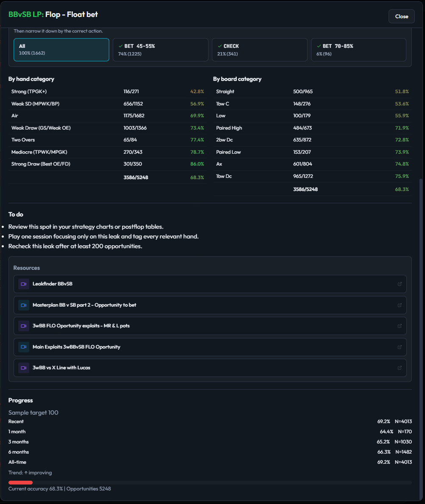Click external link icon on Leakfinder BBvSB row
425x504 pixels.
(x=400, y=284)
